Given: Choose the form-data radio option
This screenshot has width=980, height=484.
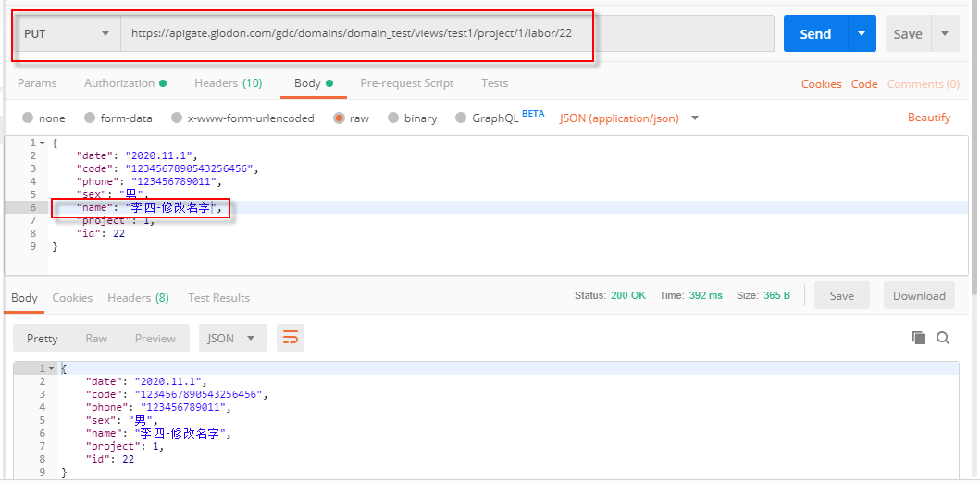Looking at the screenshot, I should point(90,118).
